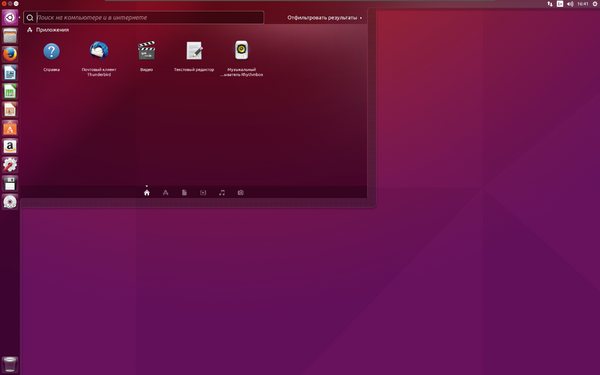The width and height of the screenshot is (600, 375).
Task: Switch to the Photos lens
Action: (240, 192)
